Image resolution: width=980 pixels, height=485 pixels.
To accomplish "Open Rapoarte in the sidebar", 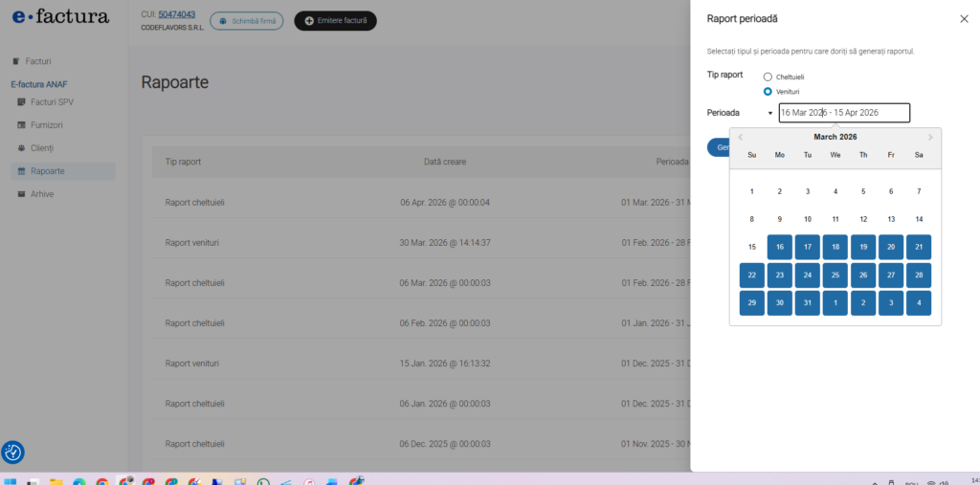I will [x=48, y=171].
